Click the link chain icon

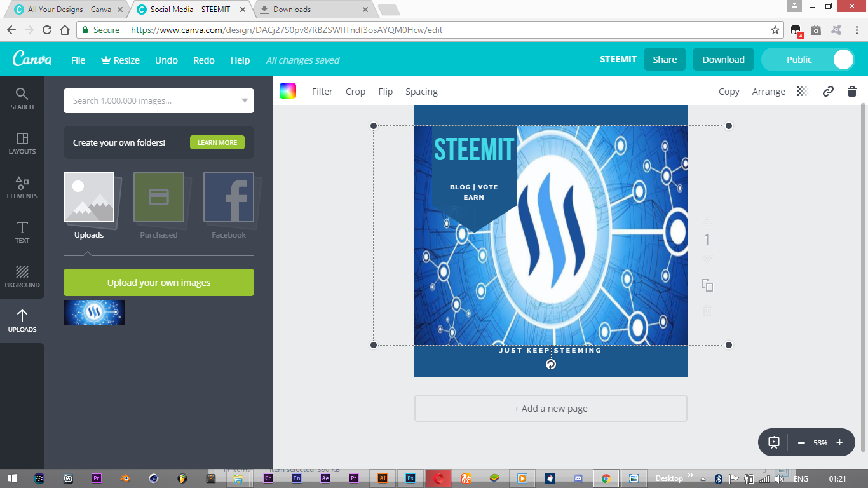pyautogui.click(x=828, y=91)
